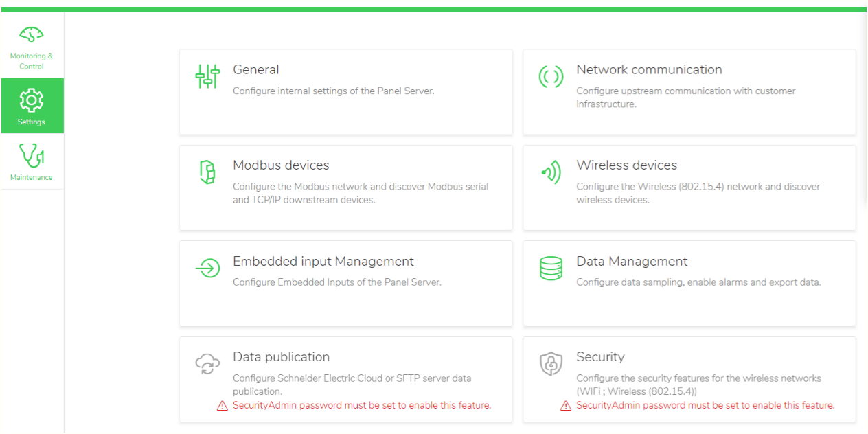Click the Security shield lock icon
868x434 pixels.
551,364
